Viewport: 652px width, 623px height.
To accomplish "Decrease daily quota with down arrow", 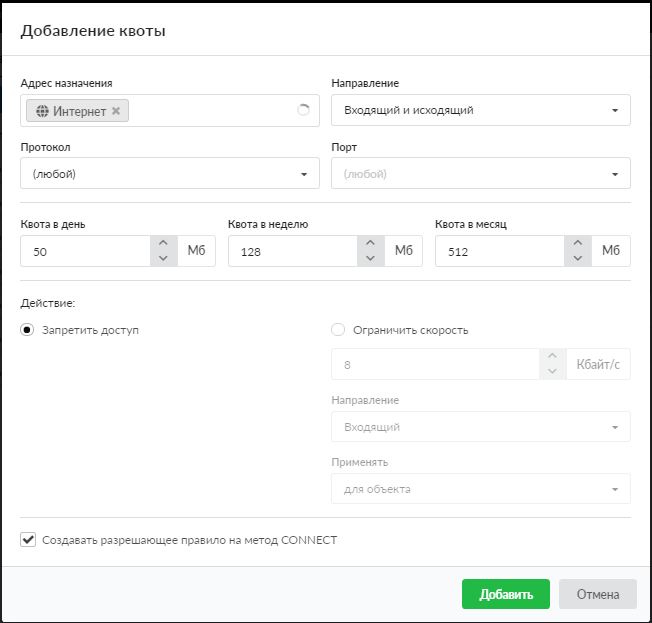I will coord(163,258).
